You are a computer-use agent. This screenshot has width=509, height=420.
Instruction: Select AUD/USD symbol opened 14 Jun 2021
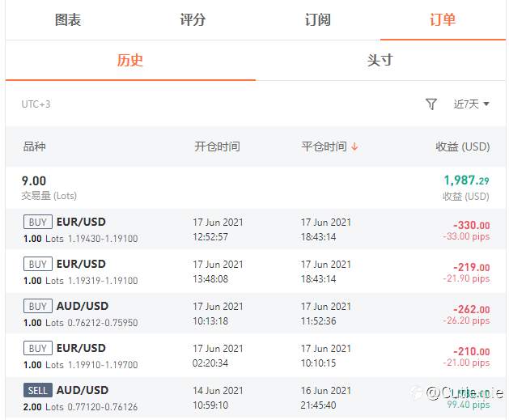pyautogui.click(x=83, y=390)
